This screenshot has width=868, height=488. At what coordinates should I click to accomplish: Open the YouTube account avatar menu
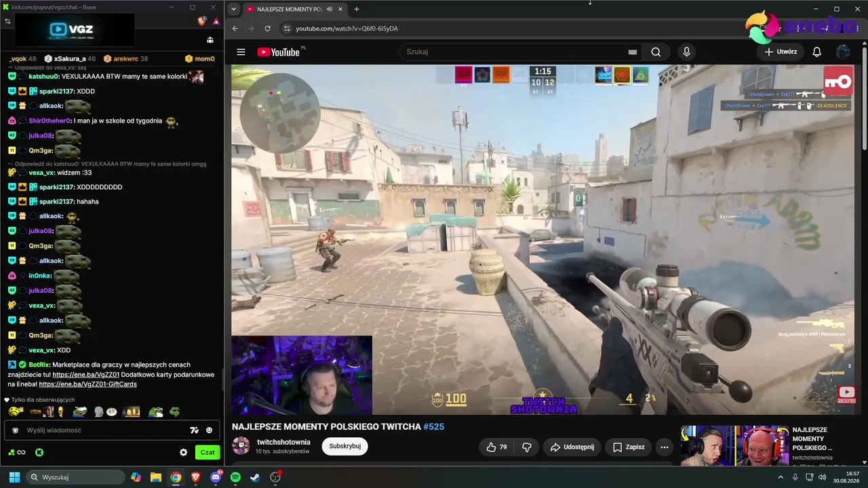[843, 52]
